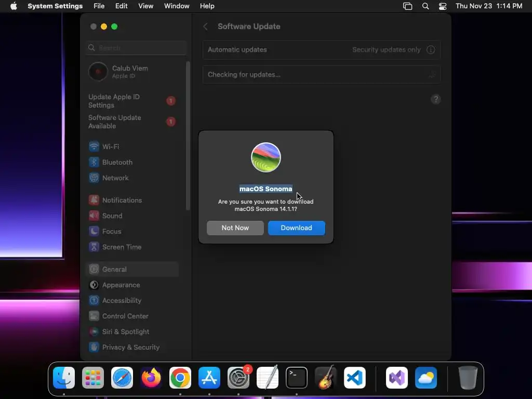
Task: Click Not Now in the macOS Sonoma dialog
Action: coord(235,228)
